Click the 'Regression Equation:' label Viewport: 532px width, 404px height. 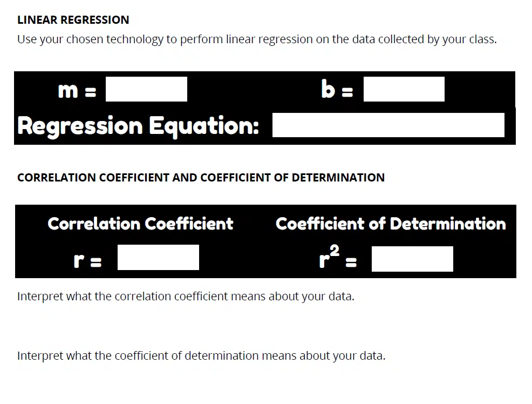(x=138, y=126)
